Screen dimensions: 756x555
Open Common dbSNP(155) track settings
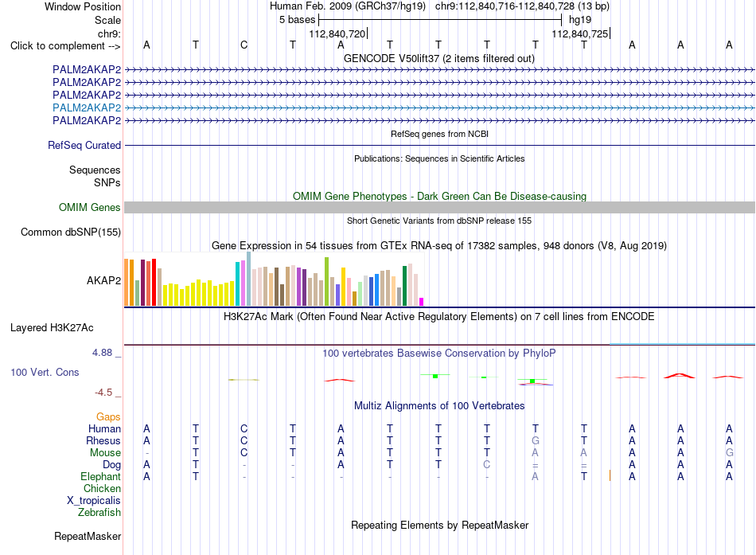click(71, 233)
